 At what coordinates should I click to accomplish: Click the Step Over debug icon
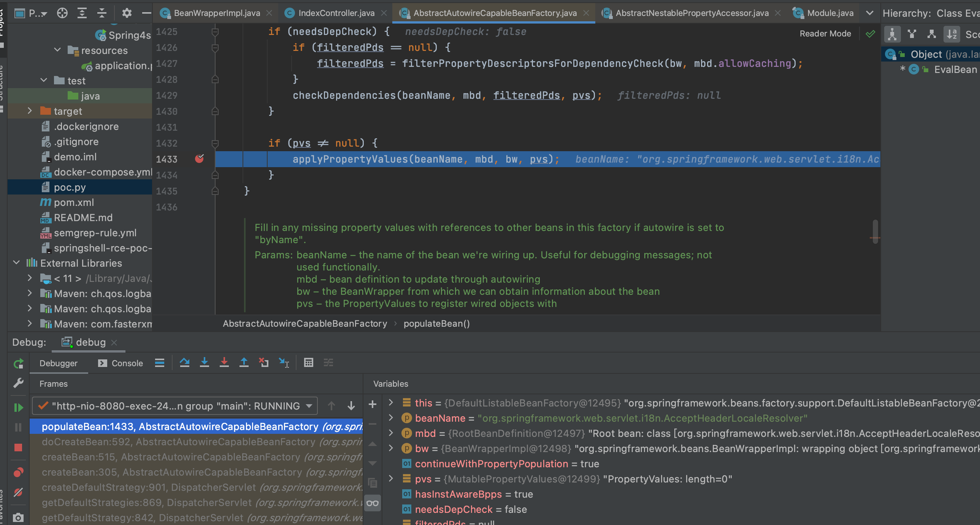pos(185,363)
